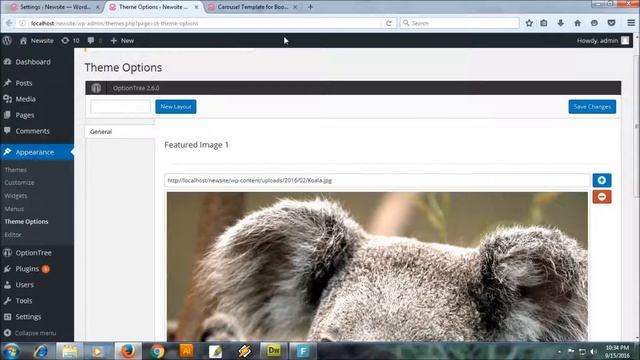Screen dimensions: 640x360
Task: Open the Howdy, admin account menu
Action: tap(602, 40)
